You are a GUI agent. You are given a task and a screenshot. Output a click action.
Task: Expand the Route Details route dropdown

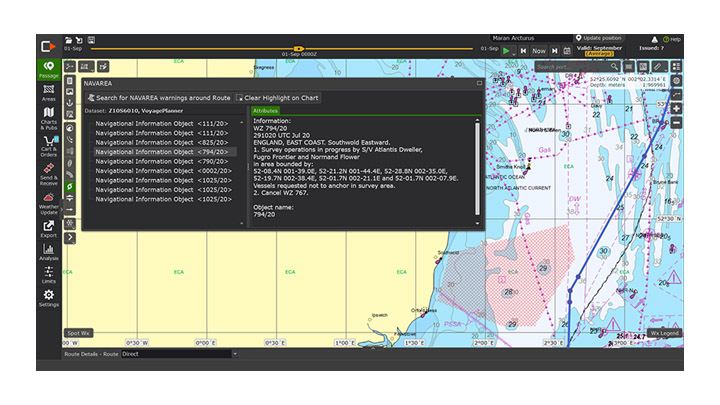pos(235,353)
